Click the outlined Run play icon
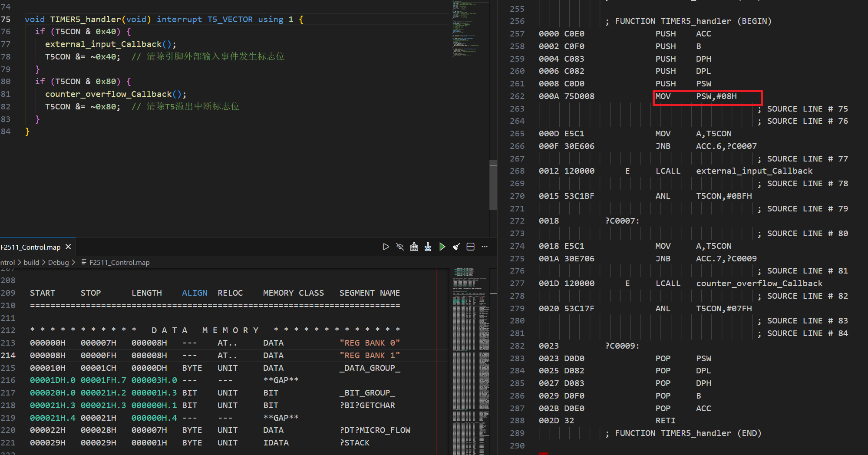This screenshot has height=455, width=868. click(x=386, y=247)
